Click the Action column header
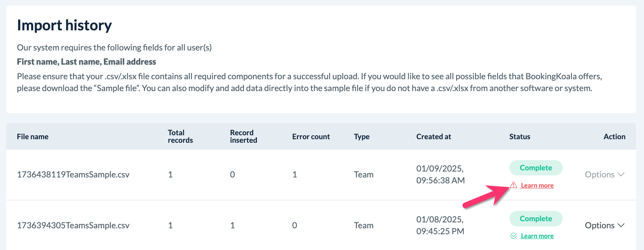Image resolution: width=644 pixels, height=250 pixels. click(x=614, y=136)
